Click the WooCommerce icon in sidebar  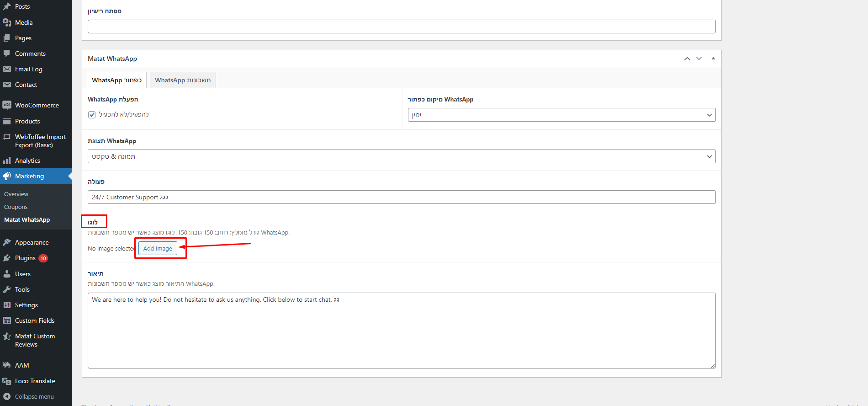(7, 105)
